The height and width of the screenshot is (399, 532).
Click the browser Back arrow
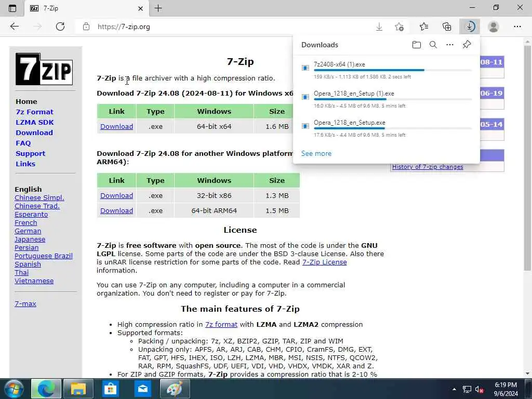coord(14,26)
